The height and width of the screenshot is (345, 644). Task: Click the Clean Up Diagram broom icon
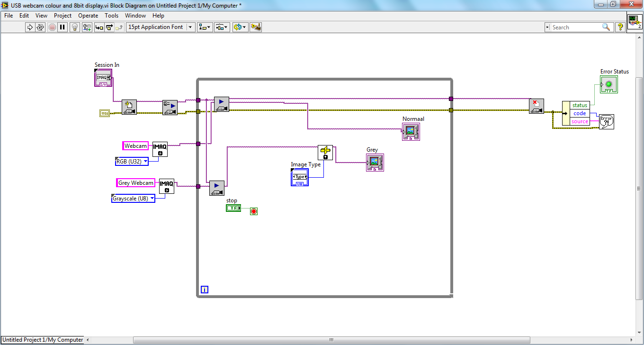tap(256, 27)
